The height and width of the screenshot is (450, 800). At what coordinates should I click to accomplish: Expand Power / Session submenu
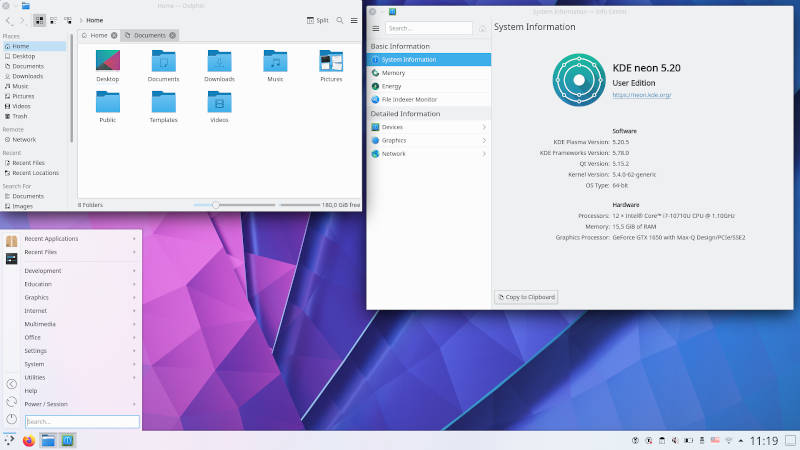80,404
